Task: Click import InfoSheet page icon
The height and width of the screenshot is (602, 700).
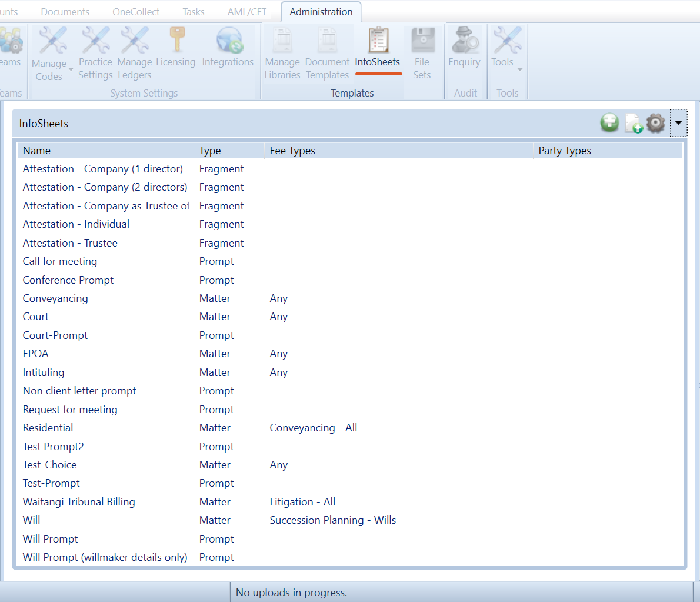Action: [633, 123]
